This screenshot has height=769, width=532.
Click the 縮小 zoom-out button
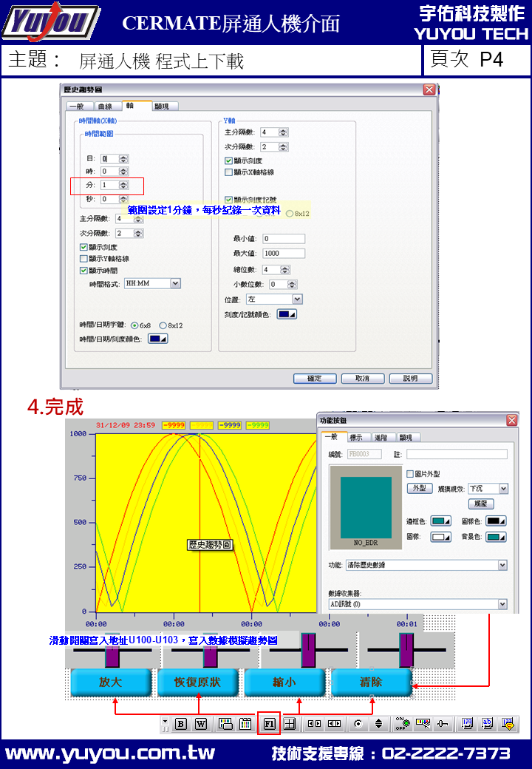(284, 682)
